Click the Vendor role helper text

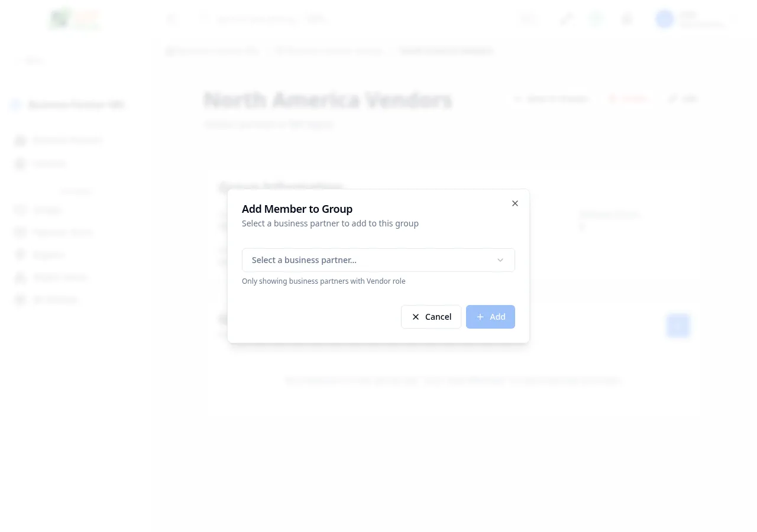[x=323, y=281]
